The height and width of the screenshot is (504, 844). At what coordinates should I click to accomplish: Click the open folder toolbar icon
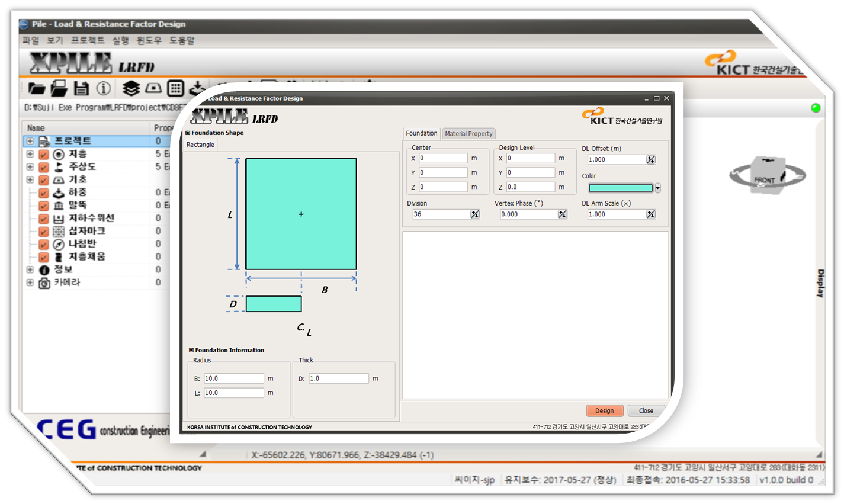[x=37, y=89]
